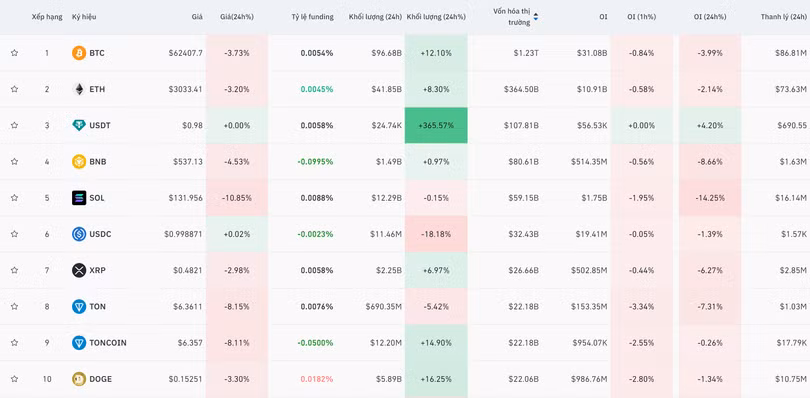Select the USDC price $0.998871

pyautogui.click(x=183, y=234)
